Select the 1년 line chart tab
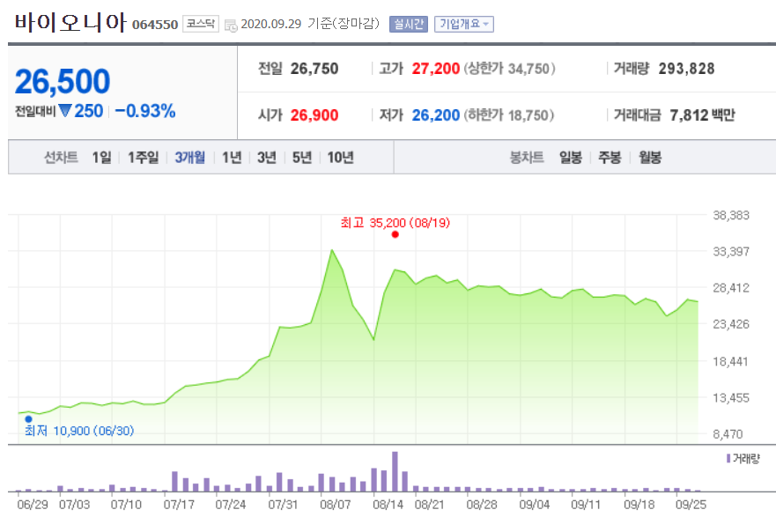The width and height of the screenshot is (776, 532). (x=232, y=158)
